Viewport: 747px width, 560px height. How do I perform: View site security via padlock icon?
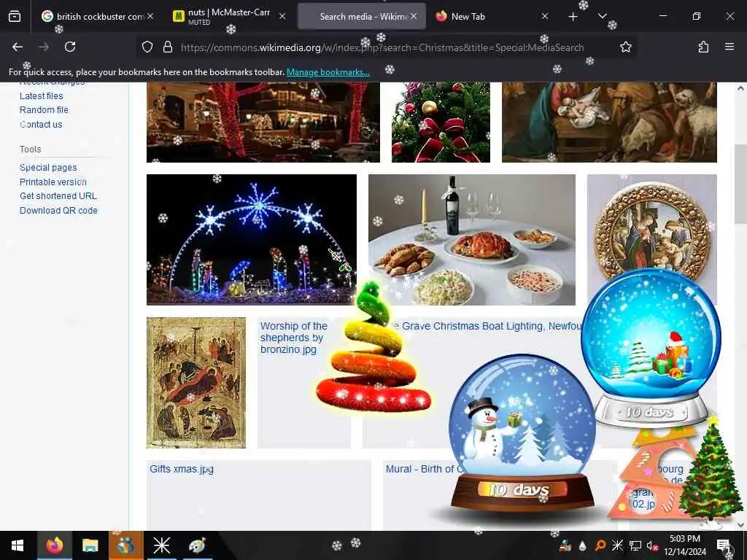click(x=167, y=47)
